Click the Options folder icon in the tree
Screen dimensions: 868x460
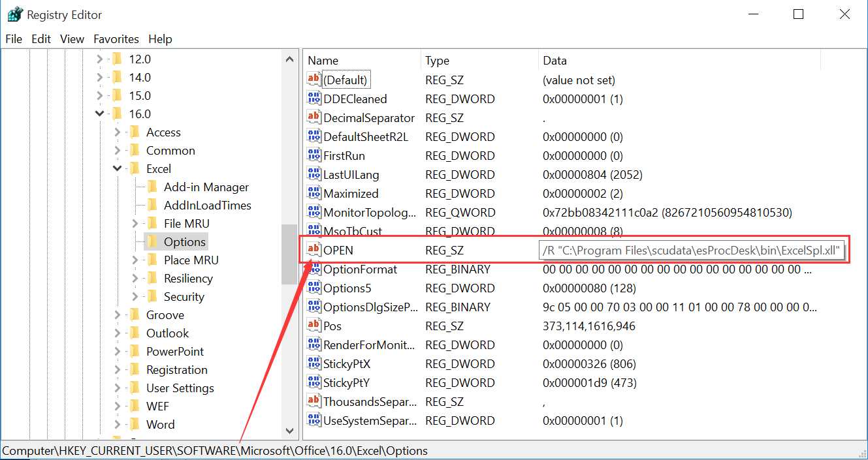152,242
